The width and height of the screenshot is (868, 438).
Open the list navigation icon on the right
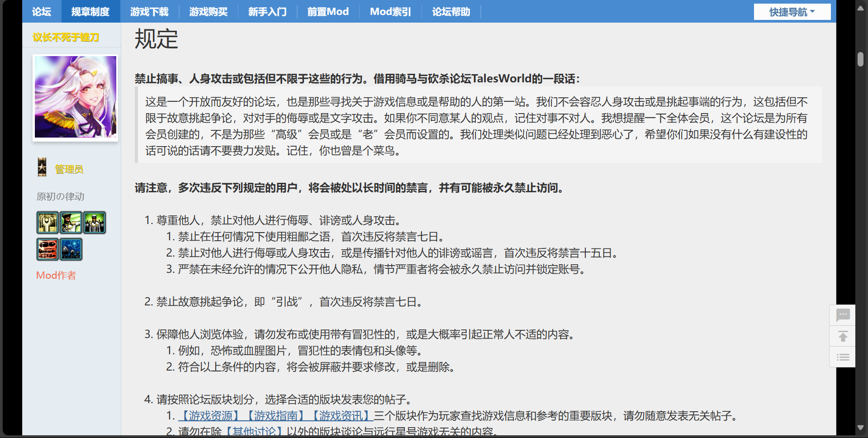coord(842,357)
